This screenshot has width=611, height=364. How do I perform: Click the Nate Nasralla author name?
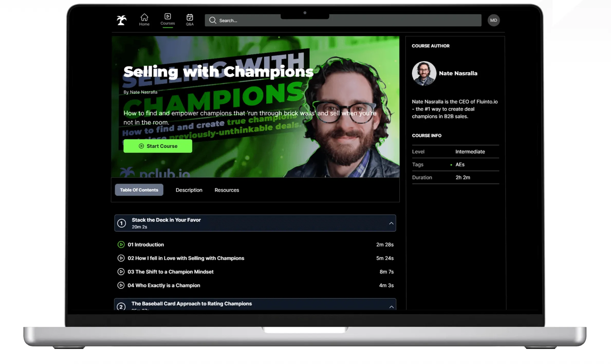pyautogui.click(x=458, y=73)
